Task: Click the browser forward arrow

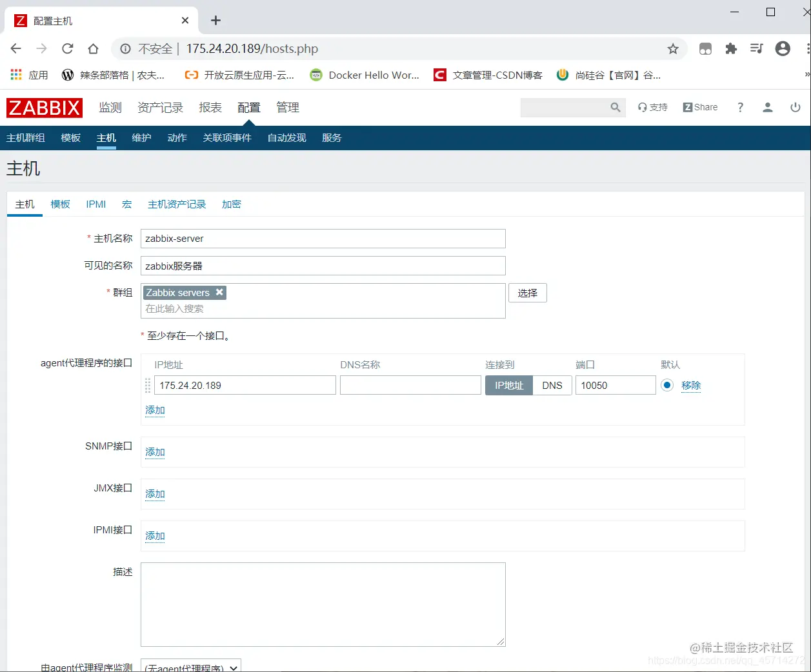Action: pos(41,48)
